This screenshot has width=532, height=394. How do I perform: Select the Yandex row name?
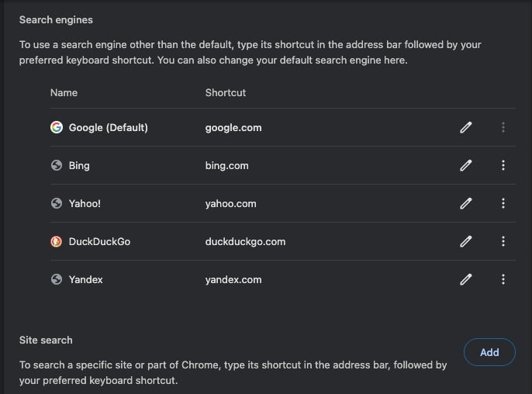pos(86,280)
